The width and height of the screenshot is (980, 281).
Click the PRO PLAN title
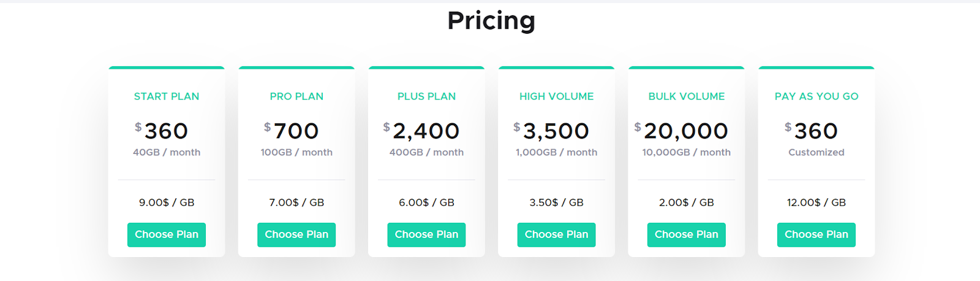296,96
